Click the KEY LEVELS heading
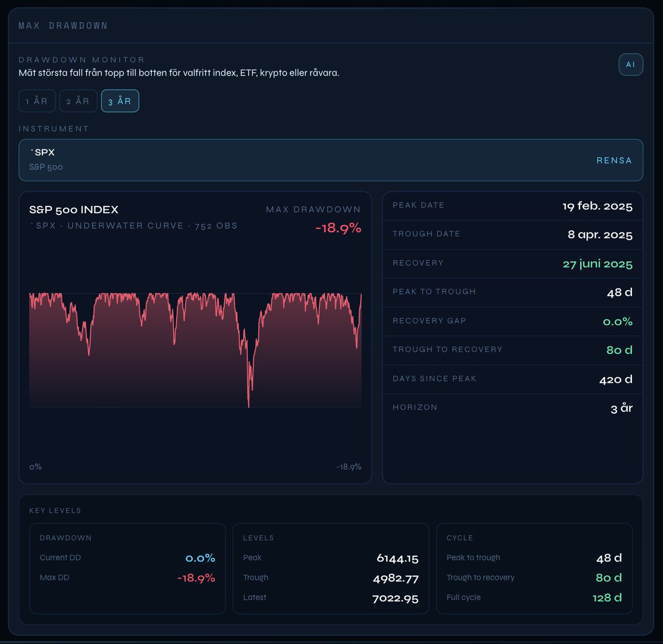This screenshot has width=663, height=644. point(55,510)
